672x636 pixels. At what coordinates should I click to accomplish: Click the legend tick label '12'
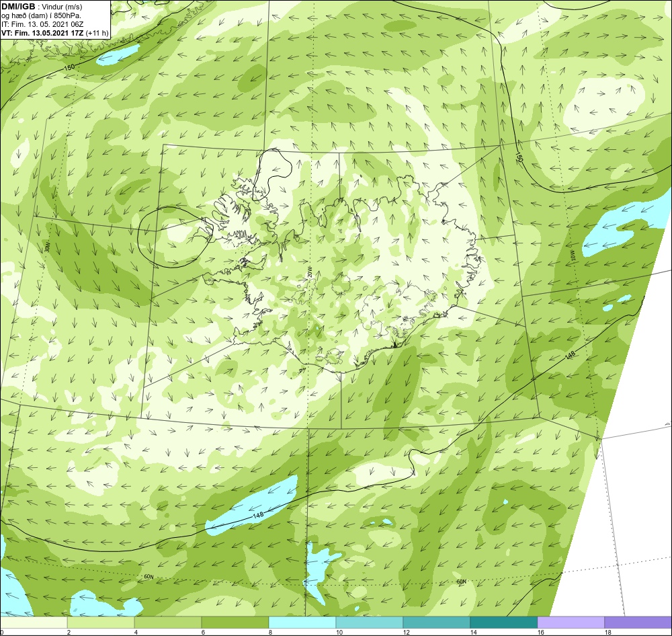[x=407, y=632]
